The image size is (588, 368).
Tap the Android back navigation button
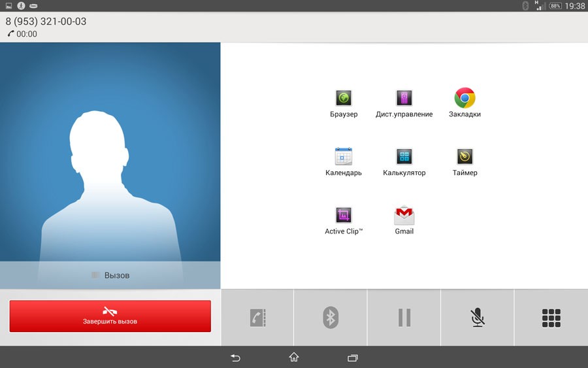pos(235,358)
